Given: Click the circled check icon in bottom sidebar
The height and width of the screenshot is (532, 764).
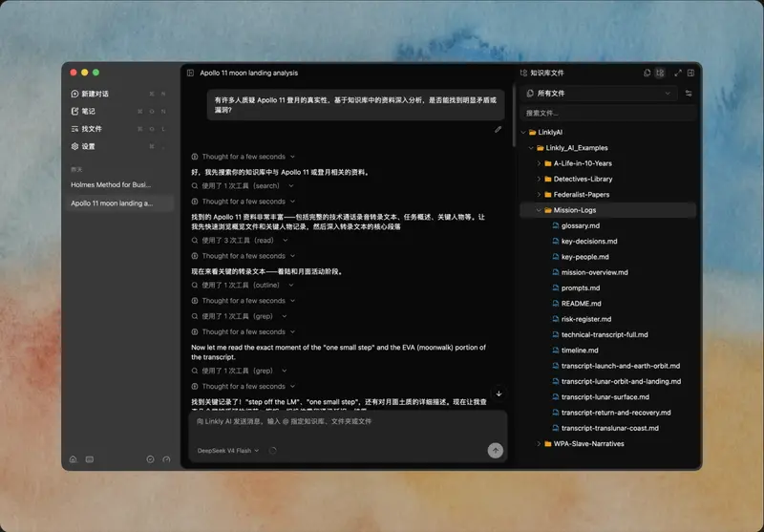Looking at the screenshot, I should (150, 458).
